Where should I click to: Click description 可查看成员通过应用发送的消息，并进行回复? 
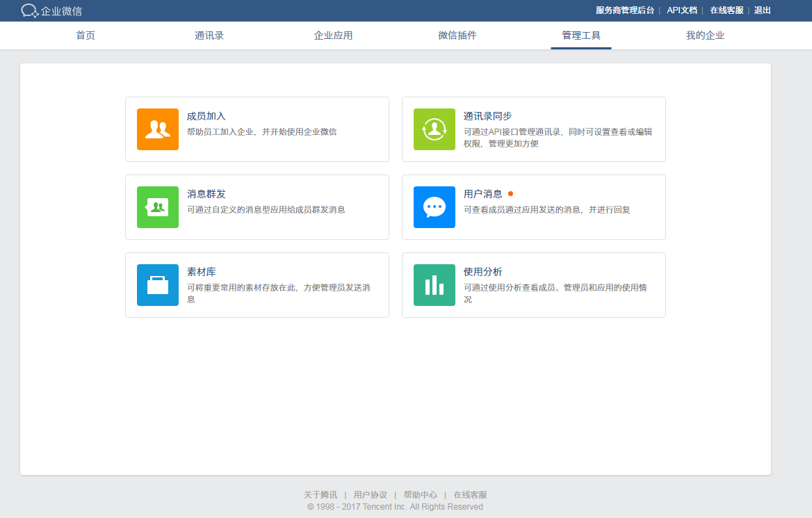pyautogui.click(x=546, y=210)
